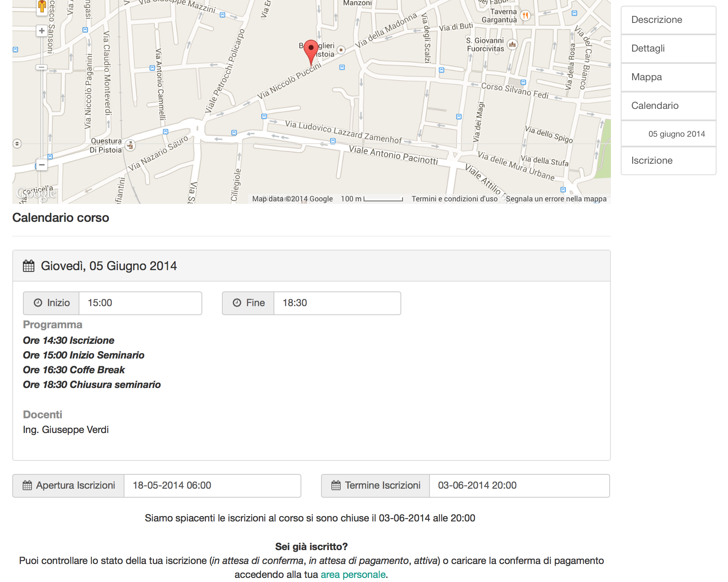Open the area personale link

[x=353, y=575]
